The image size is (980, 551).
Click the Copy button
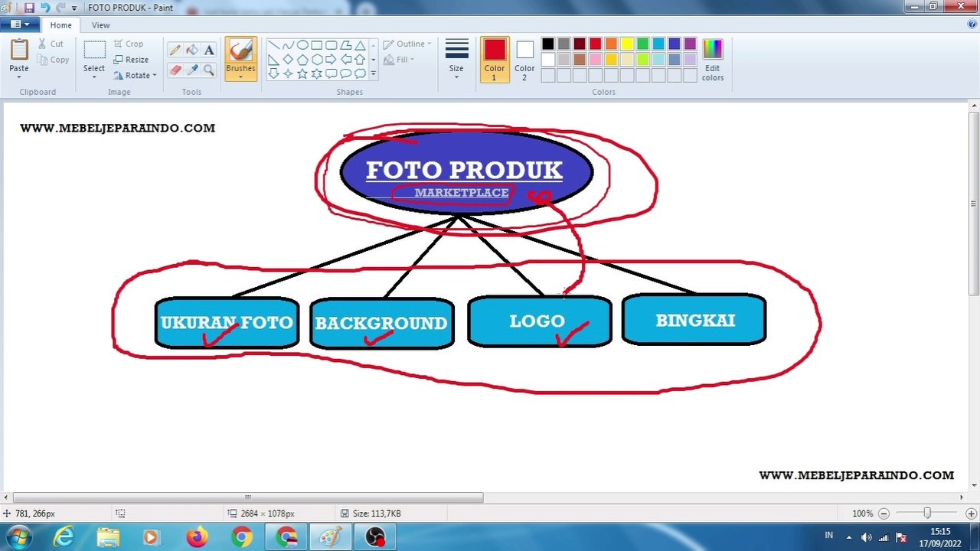[x=53, y=60]
